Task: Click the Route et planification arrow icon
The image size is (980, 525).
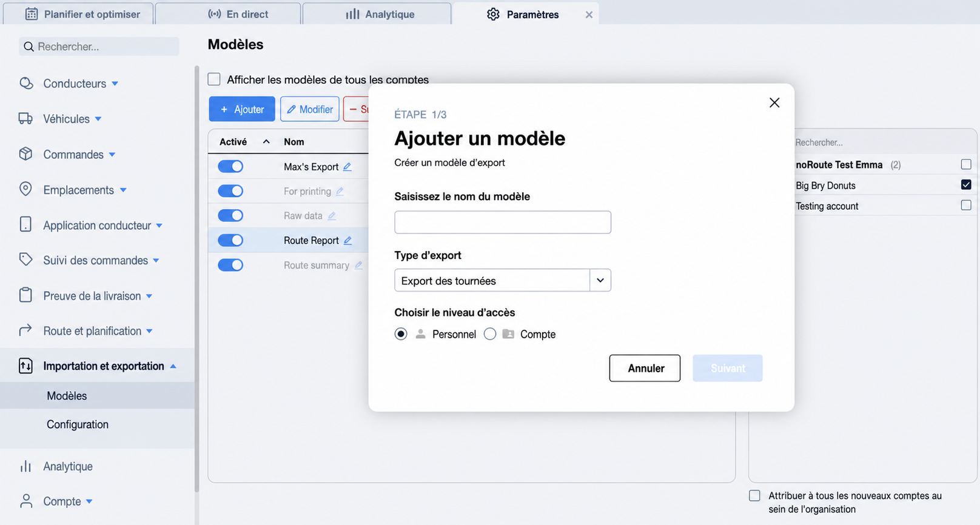Action: click(25, 330)
